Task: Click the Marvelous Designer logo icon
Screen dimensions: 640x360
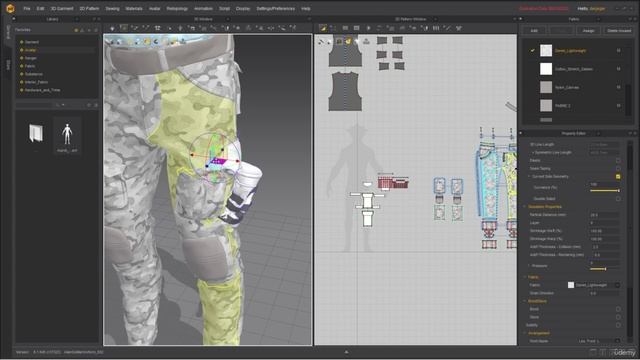Action: pyautogui.click(x=10, y=8)
